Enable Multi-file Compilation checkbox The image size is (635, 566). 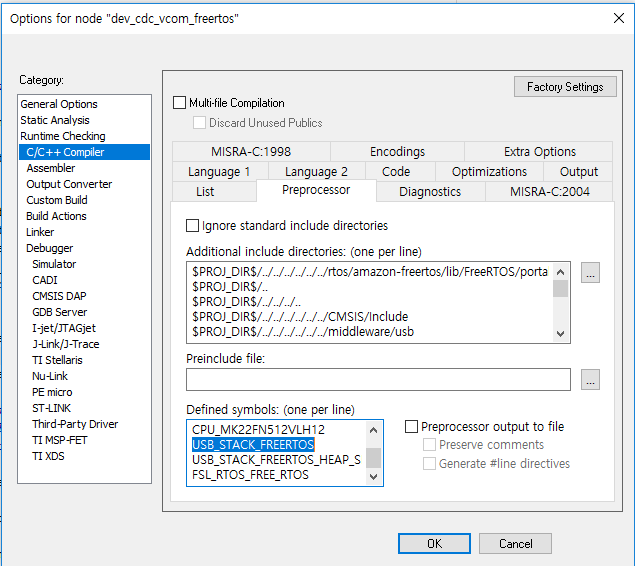pyautogui.click(x=180, y=103)
